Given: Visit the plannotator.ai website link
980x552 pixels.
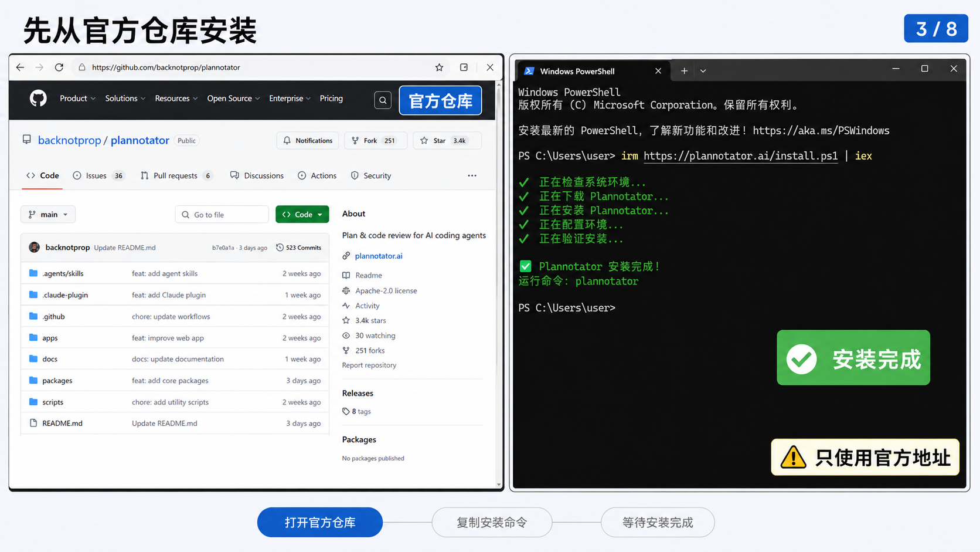Looking at the screenshot, I should (379, 256).
